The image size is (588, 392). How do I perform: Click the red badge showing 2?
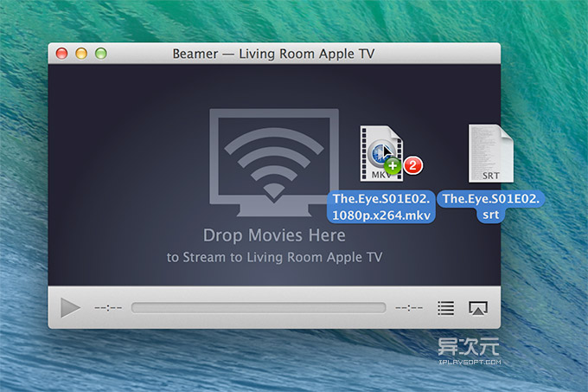coord(412,164)
